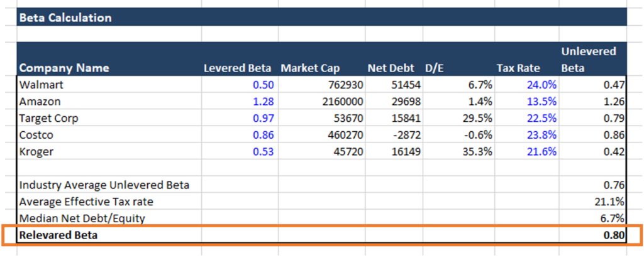
Task: Select Walmart's levered beta 0.50
Action: pos(240,85)
